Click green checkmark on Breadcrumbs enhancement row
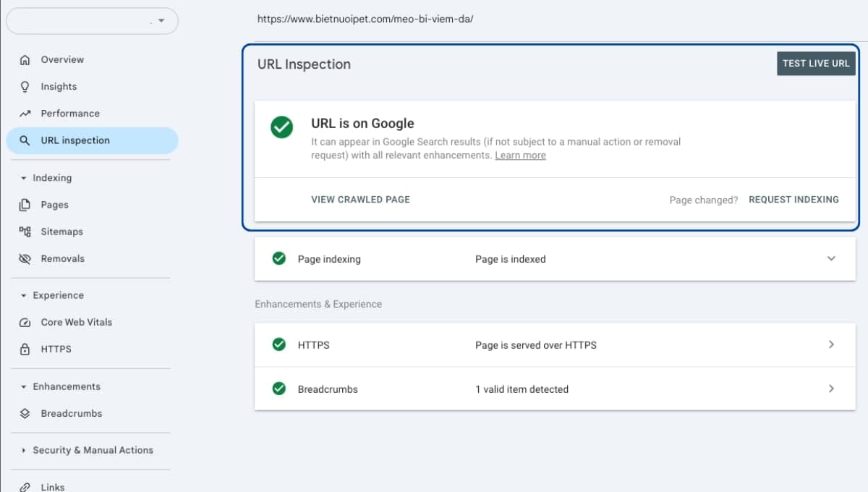 pyautogui.click(x=278, y=389)
